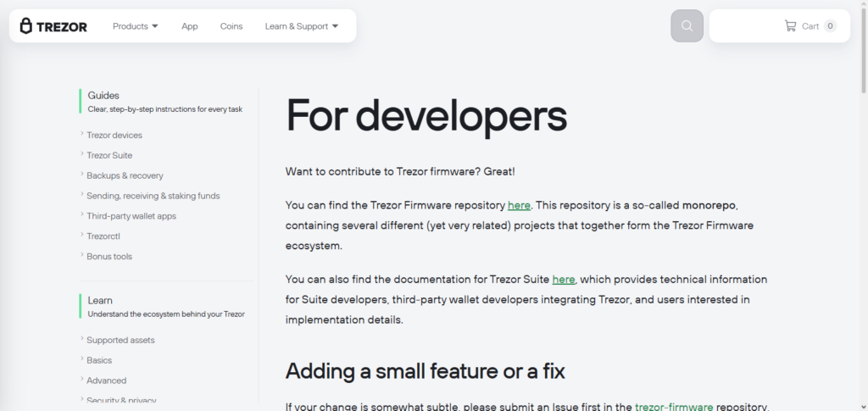Expand the Trezorctl section
Screen dimensions: 868x411
(x=103, y=236)
